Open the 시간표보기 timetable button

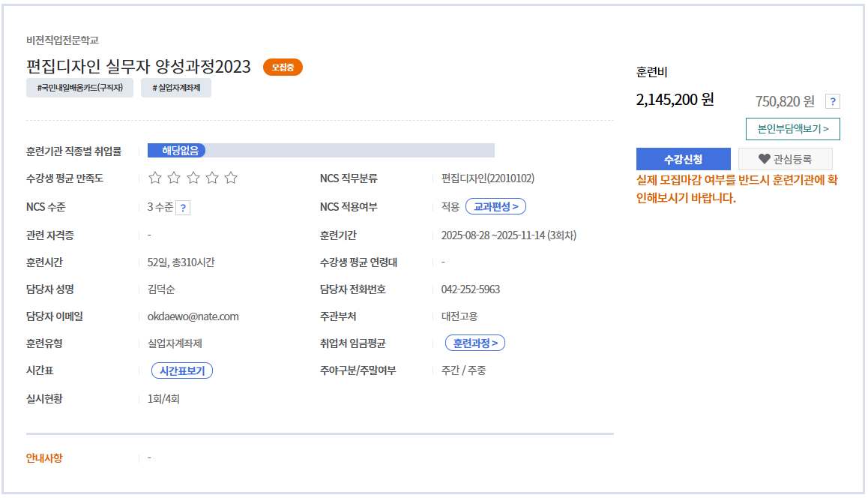pos(182,370)
